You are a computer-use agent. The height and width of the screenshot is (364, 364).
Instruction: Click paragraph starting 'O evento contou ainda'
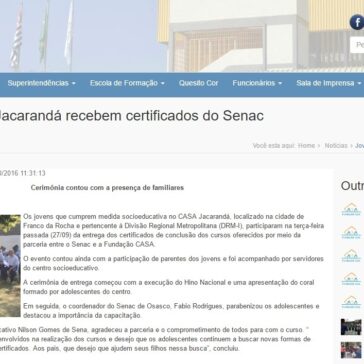(173, 263)
